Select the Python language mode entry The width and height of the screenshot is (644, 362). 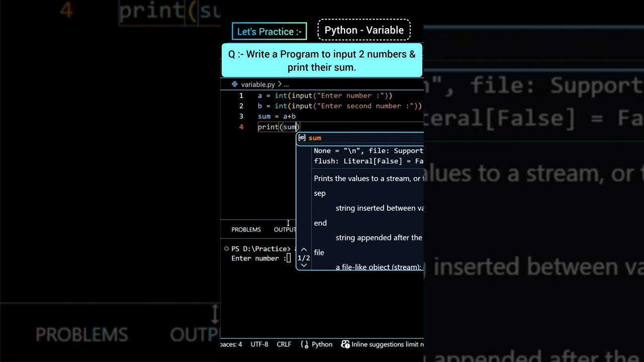pos(322,344)
